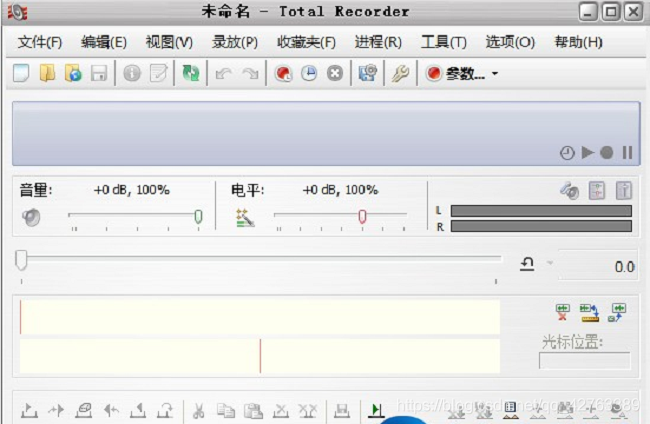
Task: Click the edit tags notepad icon
Action: pyautogui.click(x=158, y=73)
